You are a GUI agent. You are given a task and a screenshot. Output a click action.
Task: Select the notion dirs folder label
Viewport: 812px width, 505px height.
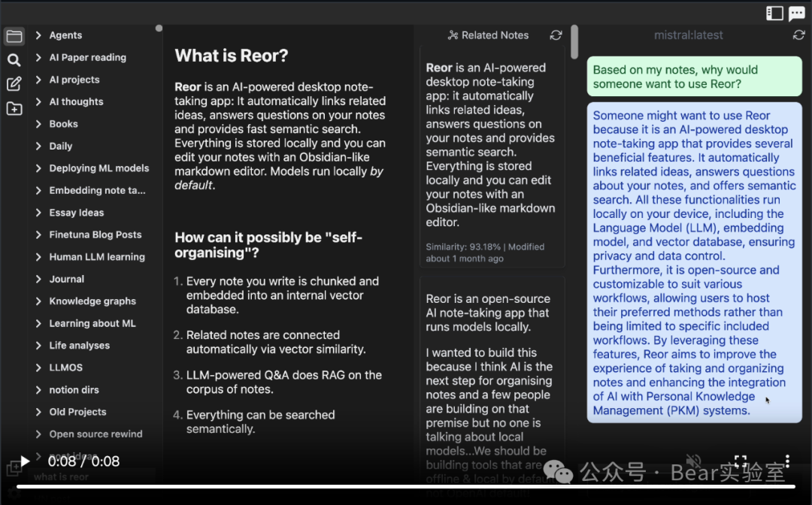tap(74, 390)
